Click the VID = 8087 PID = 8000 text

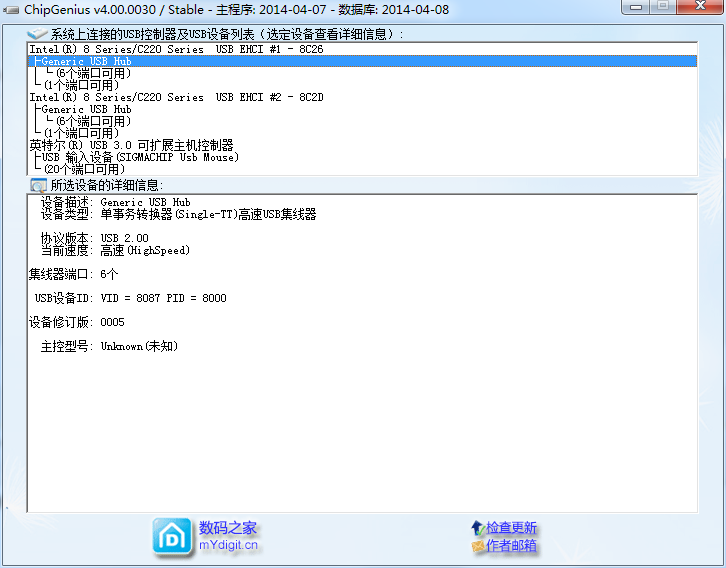(x=163, y=298)
